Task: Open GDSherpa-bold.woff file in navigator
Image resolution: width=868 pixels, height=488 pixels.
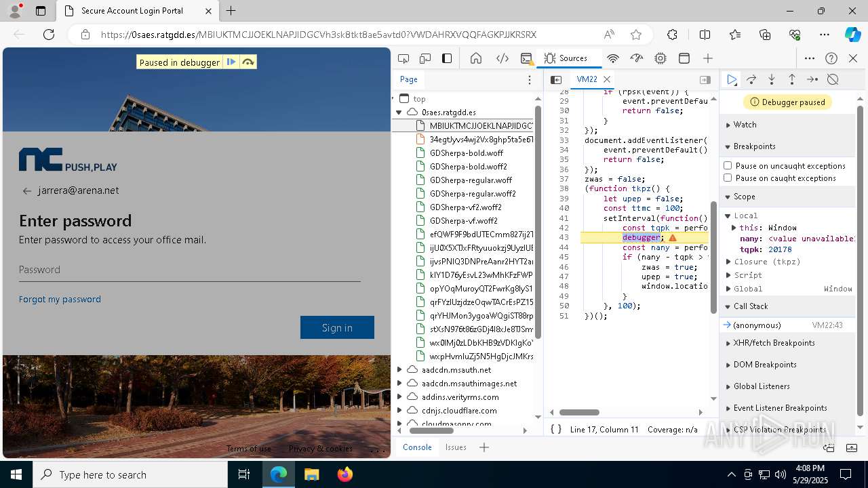Action: tap(467, 153)
